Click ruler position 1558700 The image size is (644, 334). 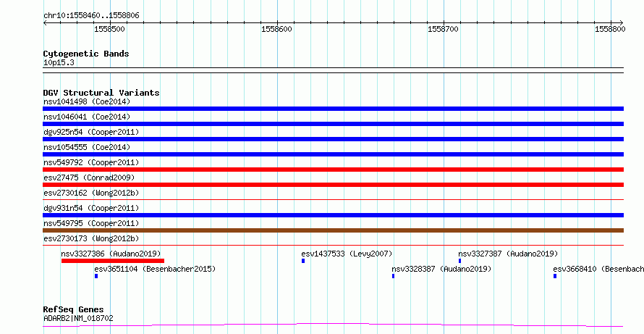[x=443, y=29]
